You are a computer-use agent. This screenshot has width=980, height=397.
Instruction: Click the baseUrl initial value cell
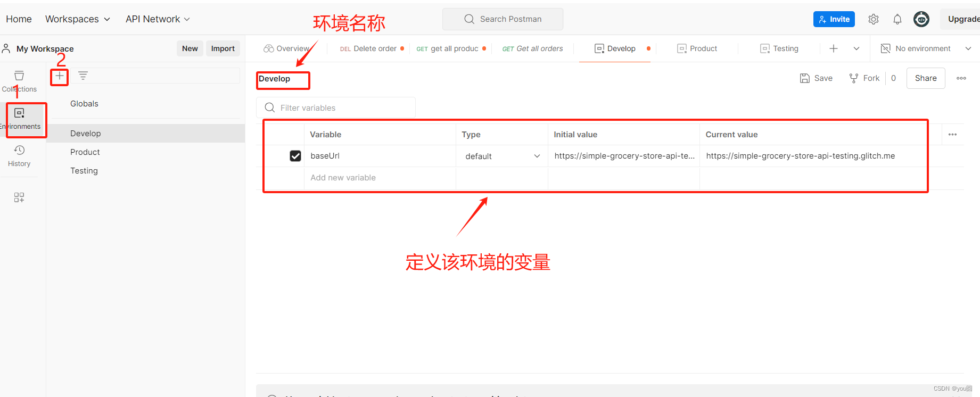pos(624,156)
